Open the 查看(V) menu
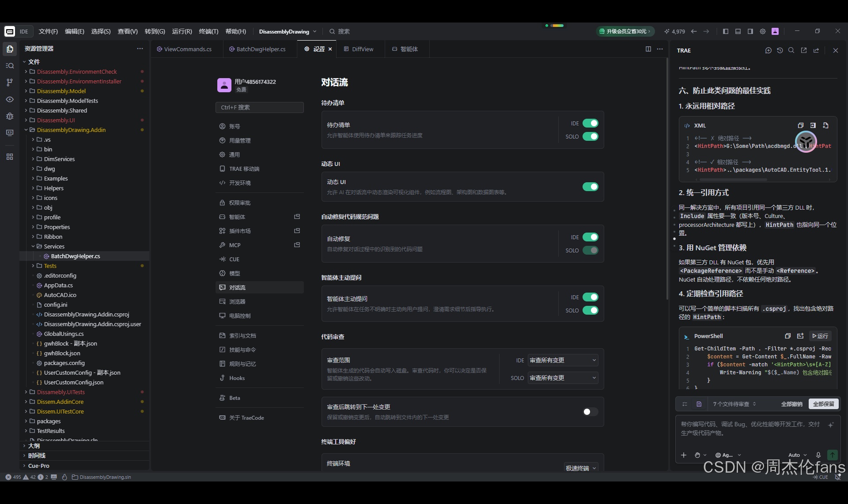The image size is (848, 504). (x=128, y=31)
